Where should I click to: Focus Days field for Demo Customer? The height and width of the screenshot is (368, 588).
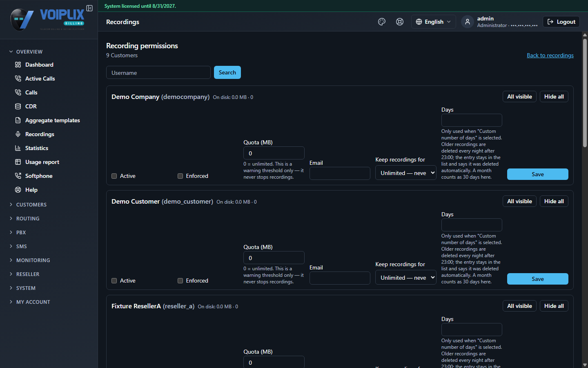click(472, 225)
